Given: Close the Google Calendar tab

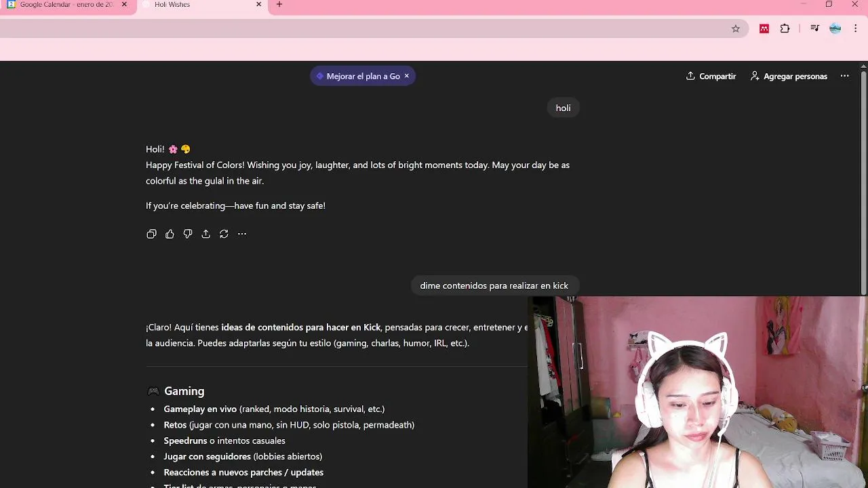Looking at the screenshot, I should [124, 4].
